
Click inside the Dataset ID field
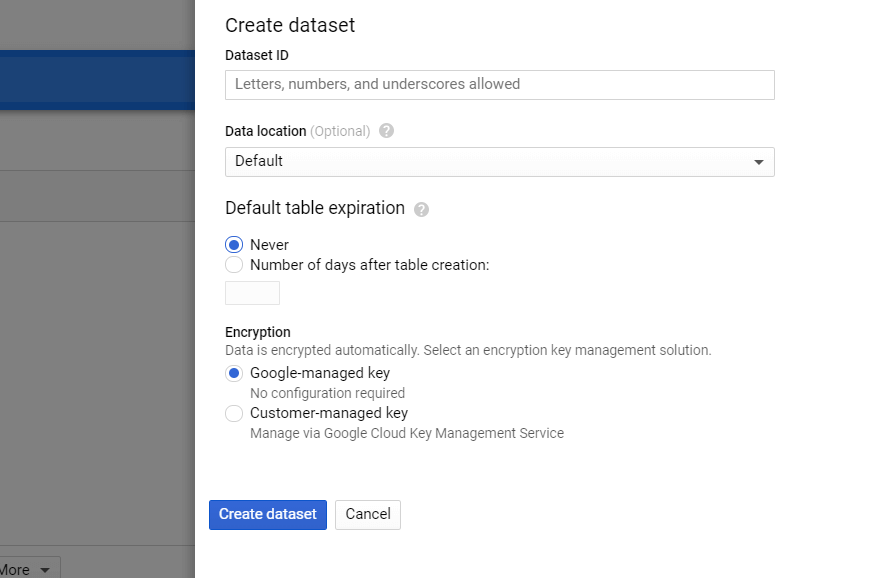pos(499,85)
